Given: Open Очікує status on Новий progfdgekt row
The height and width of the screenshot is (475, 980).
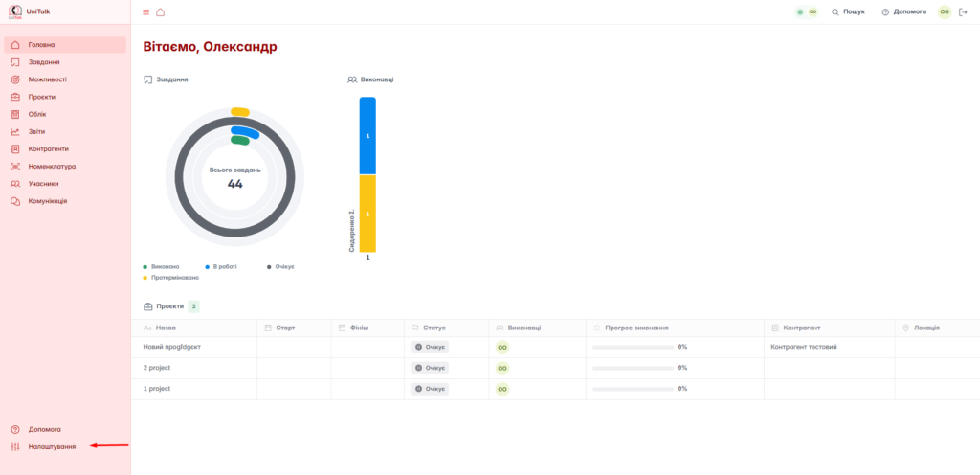Looking at the screenshot, I should [430, 347].
